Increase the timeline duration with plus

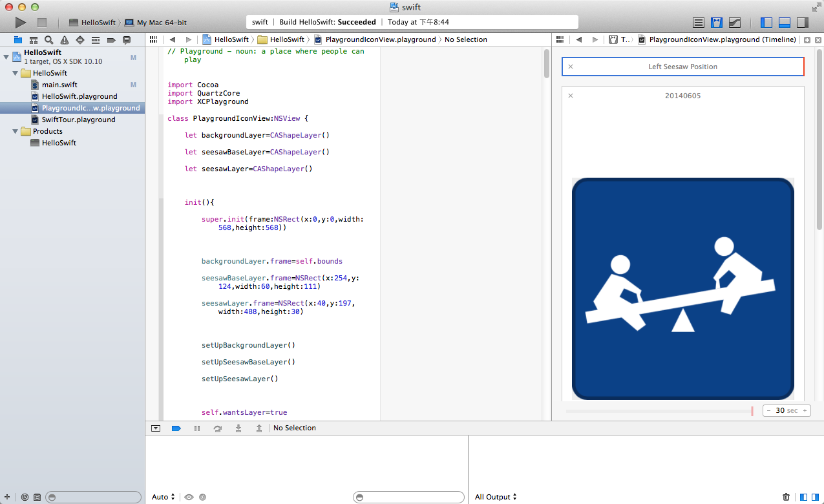click(805, 410)
